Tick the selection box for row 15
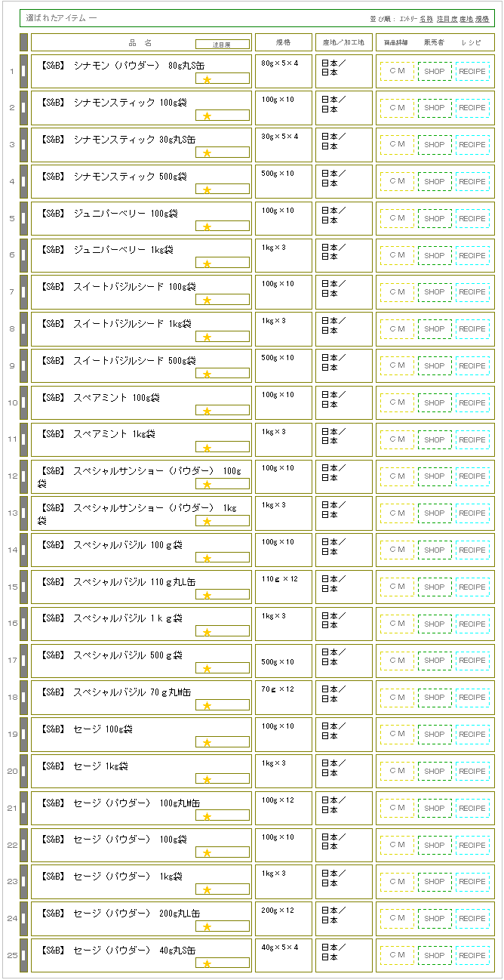The height and width of the screenshot is (980, 504). tap(23, 587)
